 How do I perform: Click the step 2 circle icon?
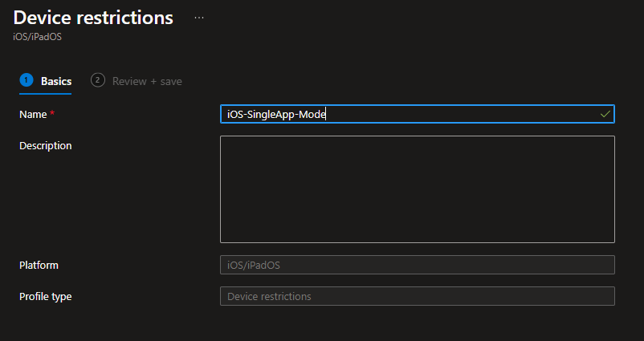tap(98, 80)
